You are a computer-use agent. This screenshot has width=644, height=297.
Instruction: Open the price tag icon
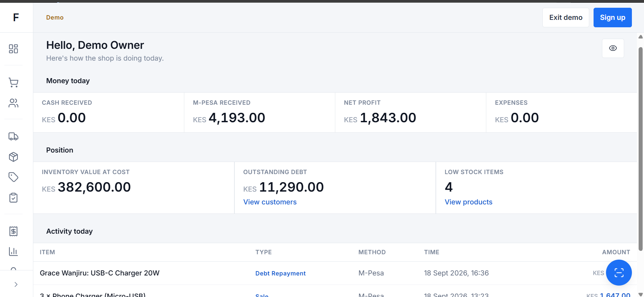[13, 177]
